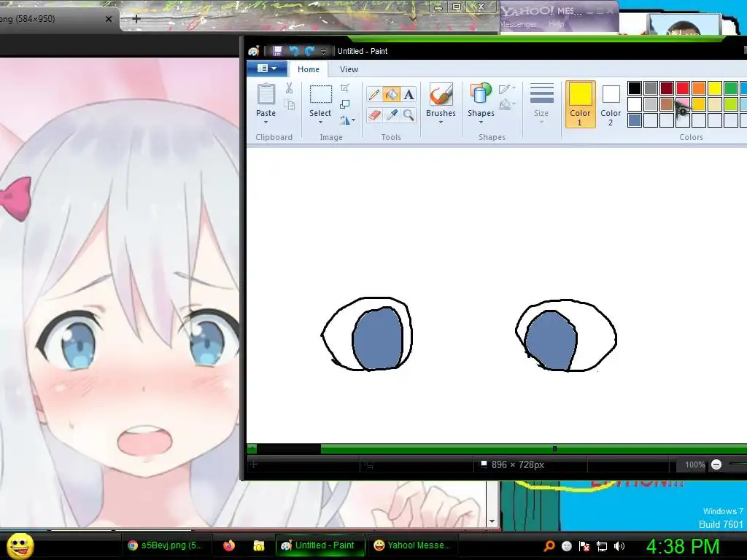Click the left blue pupil on canvas
Viewport: 747px width, 560px height.
(x=378, y=338)
